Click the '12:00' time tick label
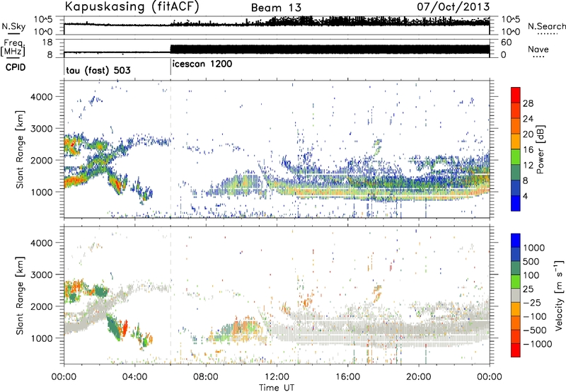The height and width of the screenshot is (392, 566). click(x=277, y=377)
